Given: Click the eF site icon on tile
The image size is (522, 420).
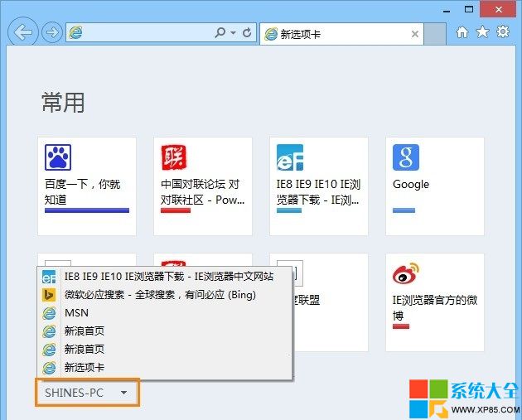Looking at the screenshot, I should (290, 157).
